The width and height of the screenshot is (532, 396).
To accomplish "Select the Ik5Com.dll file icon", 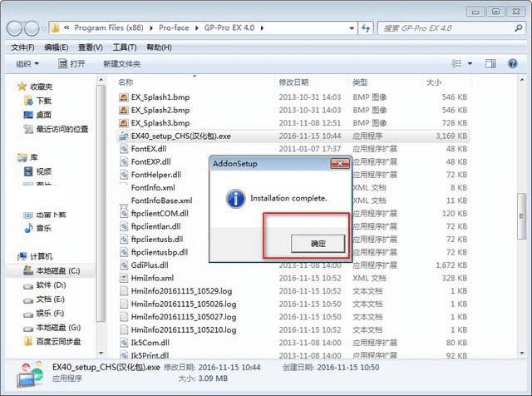I will pos(124,343).
